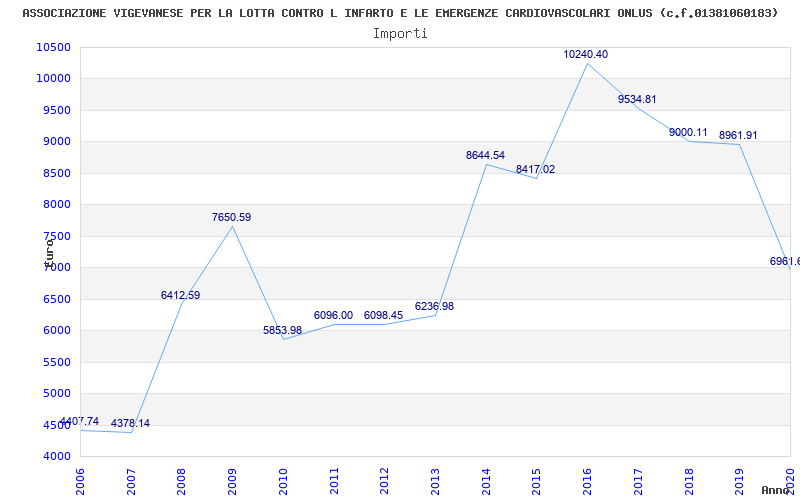
Task: Click the Anno x-axis title
Action: pos(776,490)
